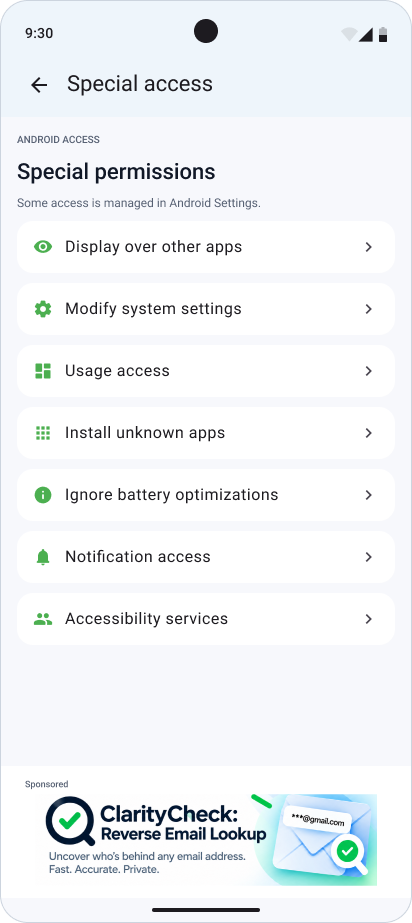
Task: Open the Usage access chevron arrow
Action: click(369, 371)
